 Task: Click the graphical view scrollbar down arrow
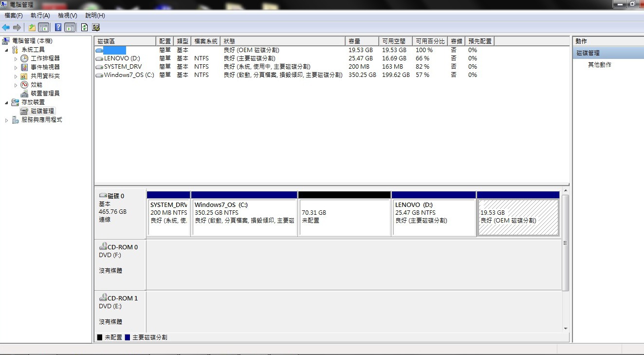(565, 328)
